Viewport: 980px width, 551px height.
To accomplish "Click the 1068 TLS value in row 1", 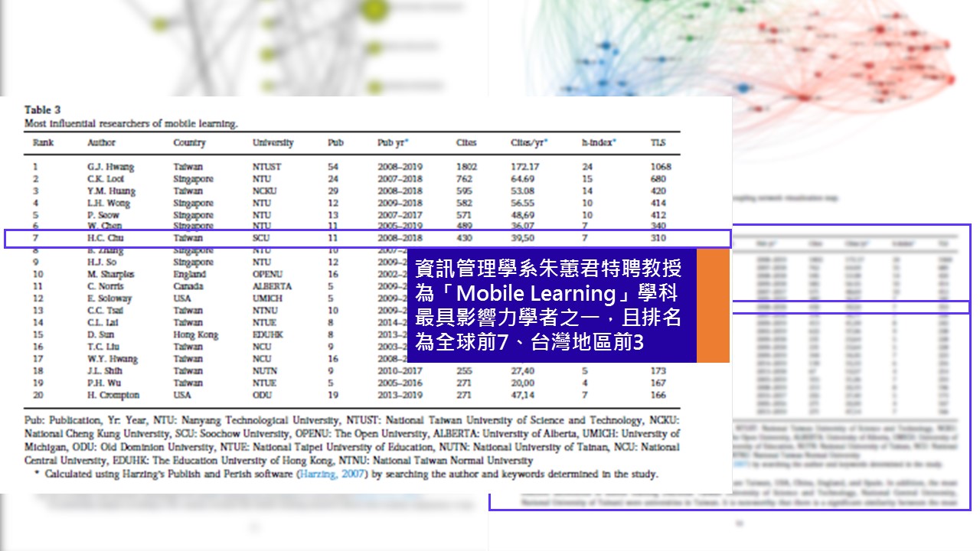I will (660, 167).
